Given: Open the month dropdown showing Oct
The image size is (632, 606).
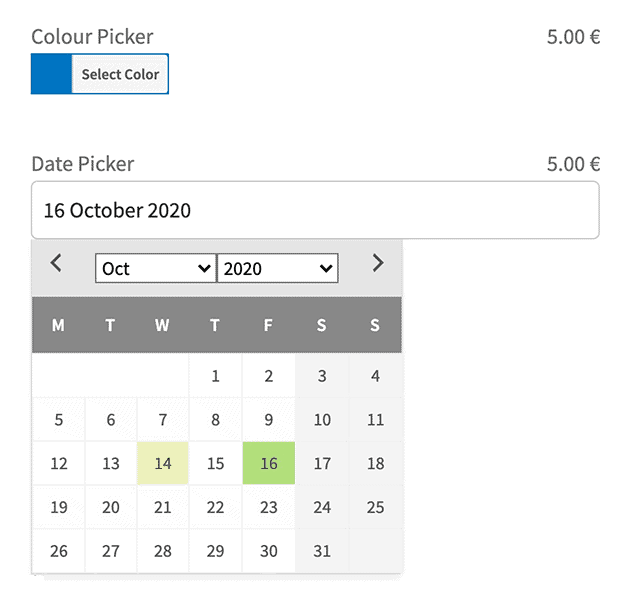Looking at the screenshot, I should 155,268.
